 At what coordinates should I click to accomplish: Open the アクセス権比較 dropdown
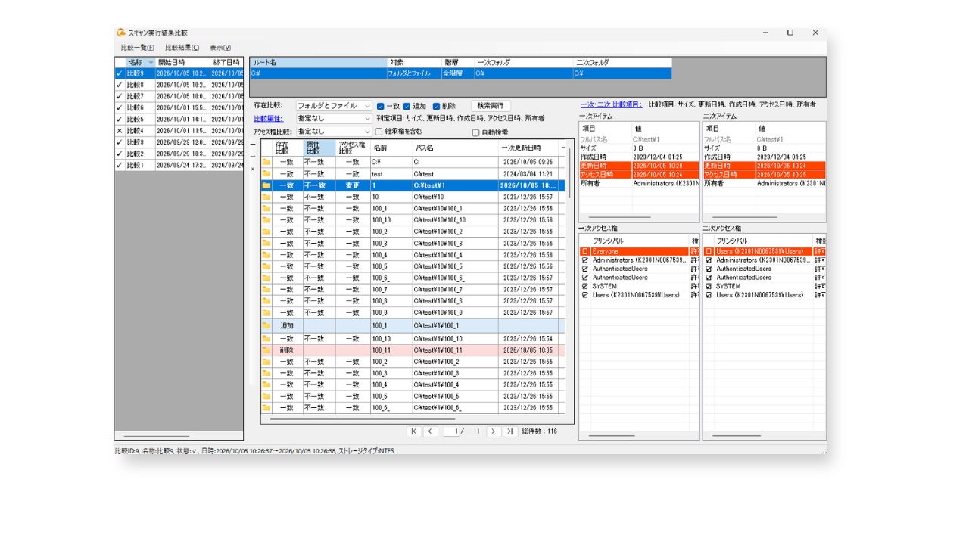click(x=334, y=131)
